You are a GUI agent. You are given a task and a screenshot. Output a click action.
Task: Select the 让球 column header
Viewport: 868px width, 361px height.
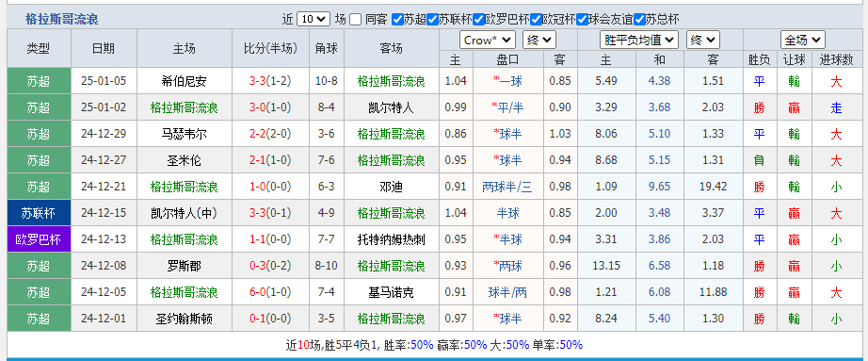[794, 59]
